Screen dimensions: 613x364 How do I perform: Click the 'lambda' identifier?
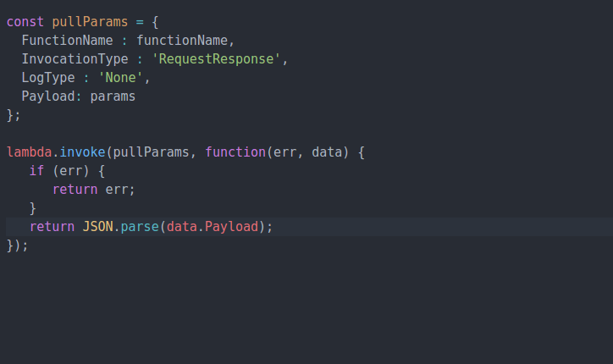[x=29, y=152]
